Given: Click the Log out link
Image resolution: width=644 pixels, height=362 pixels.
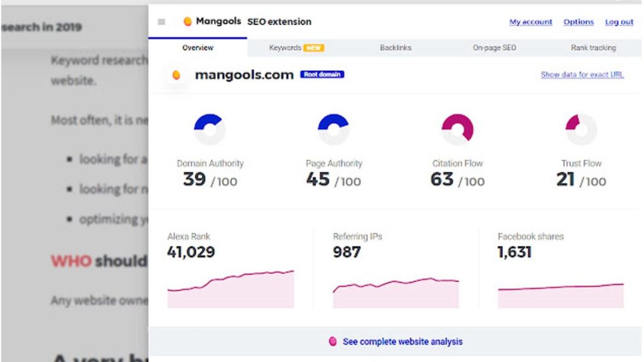Looking at the screenshot, I should [x=619, y=22].
